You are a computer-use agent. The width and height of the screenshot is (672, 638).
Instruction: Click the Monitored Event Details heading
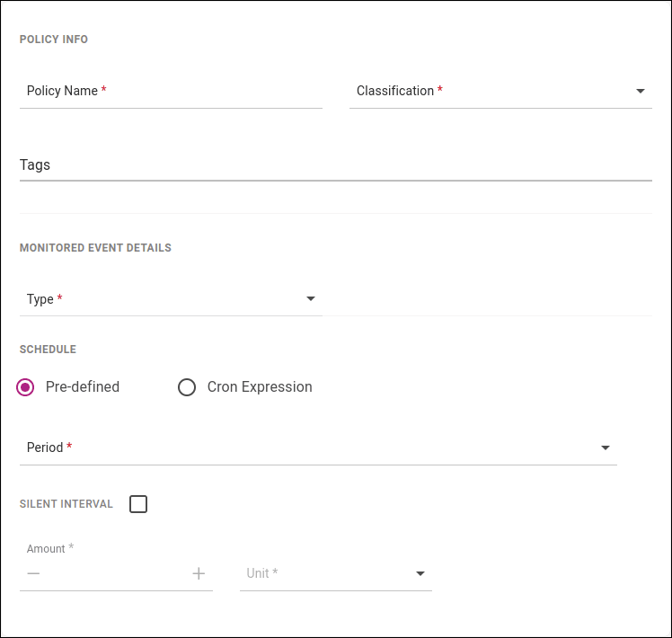[x=95, y=248]
